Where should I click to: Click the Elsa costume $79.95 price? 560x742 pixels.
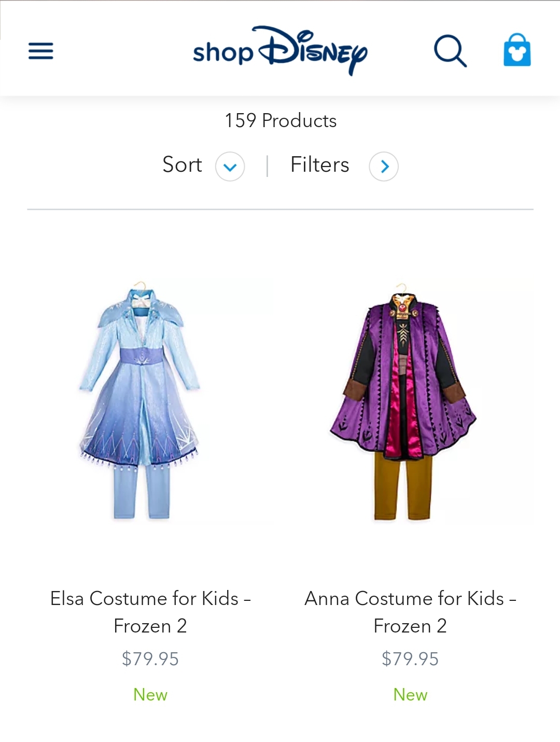(x=150, y=659)
